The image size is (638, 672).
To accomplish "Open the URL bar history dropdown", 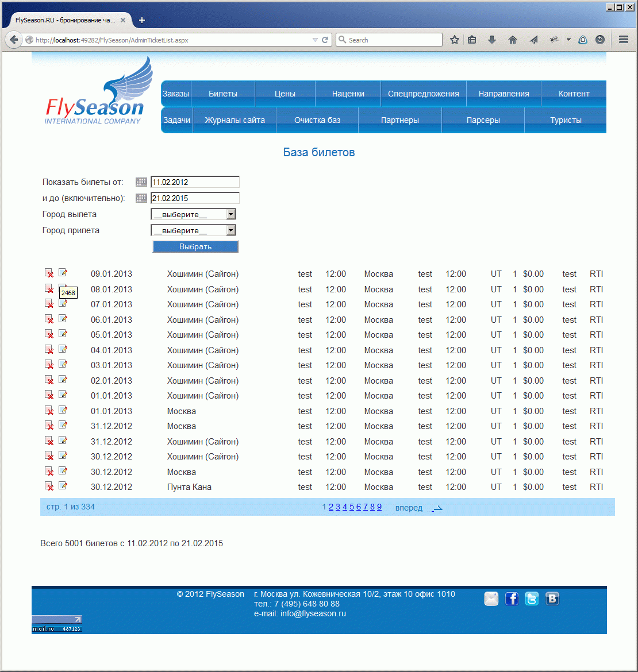I will click(315, 40).
